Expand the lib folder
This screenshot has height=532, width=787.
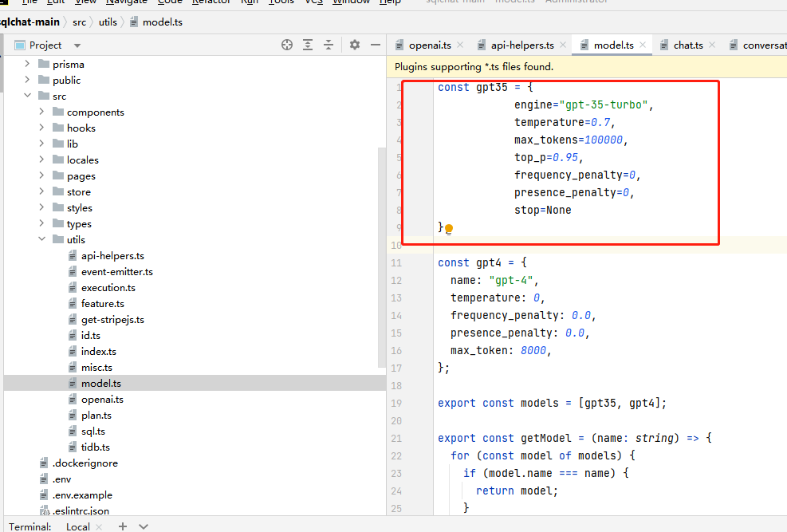[x=41, y=144]
